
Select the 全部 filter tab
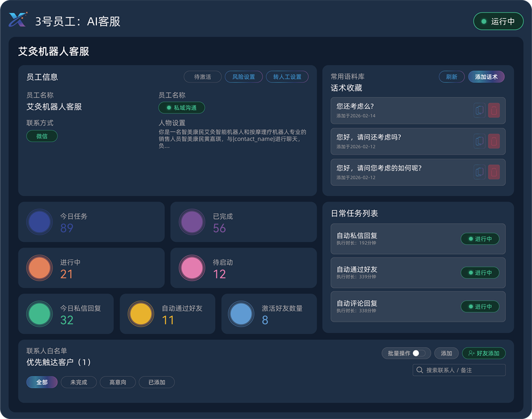[x=42, y=382]
